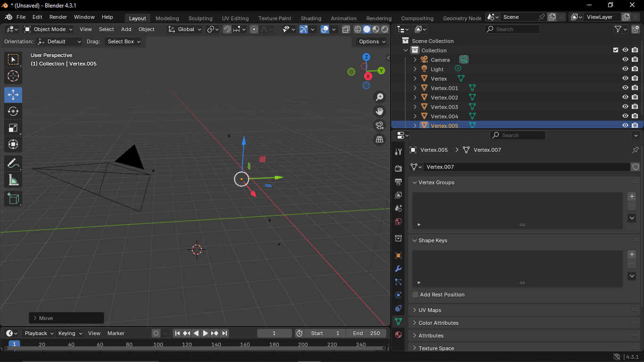Open the Drag Select Box dropdown

pos(123,41)
